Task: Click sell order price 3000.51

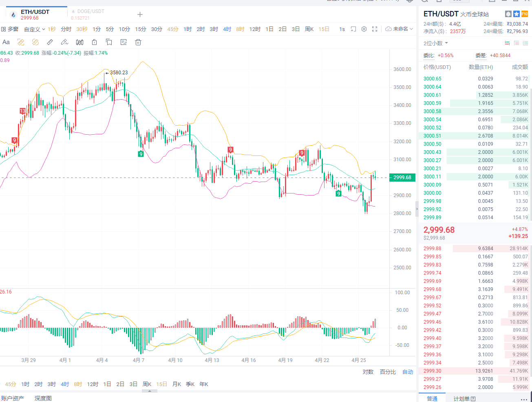Action: coord(432,136)
